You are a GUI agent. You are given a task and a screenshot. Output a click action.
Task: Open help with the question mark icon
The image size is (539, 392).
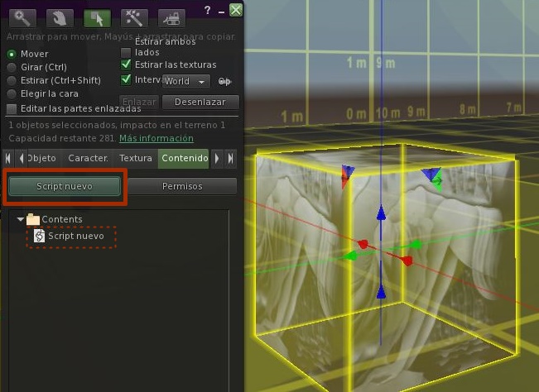pos(207,10)
